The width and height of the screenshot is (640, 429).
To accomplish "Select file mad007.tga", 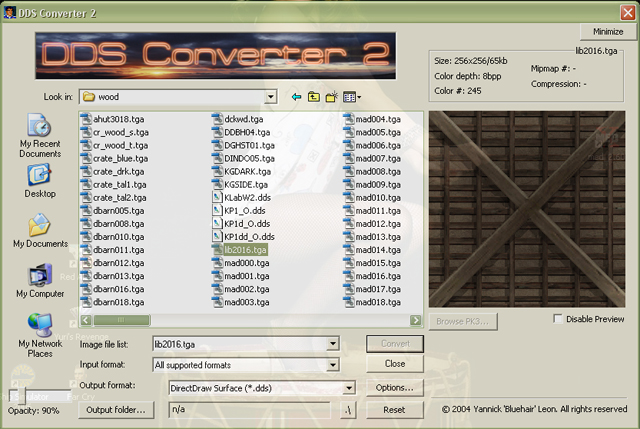I will pyautogui.click(x=372, y=158).
